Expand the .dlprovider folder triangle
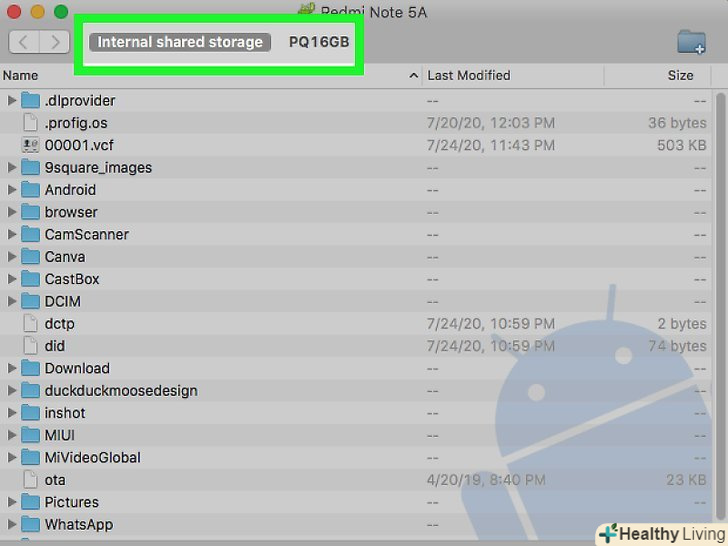728x546 pixels. tap(12, 100)
